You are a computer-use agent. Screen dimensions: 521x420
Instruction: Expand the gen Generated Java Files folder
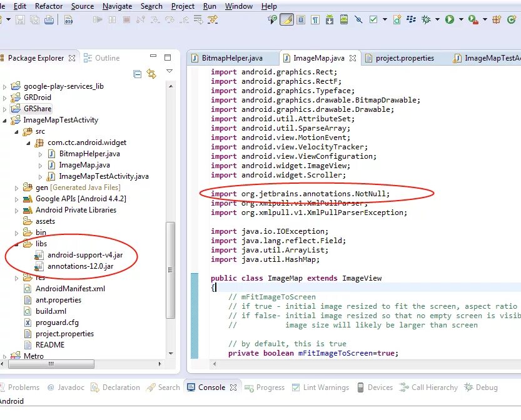click(x=17, y=188)
